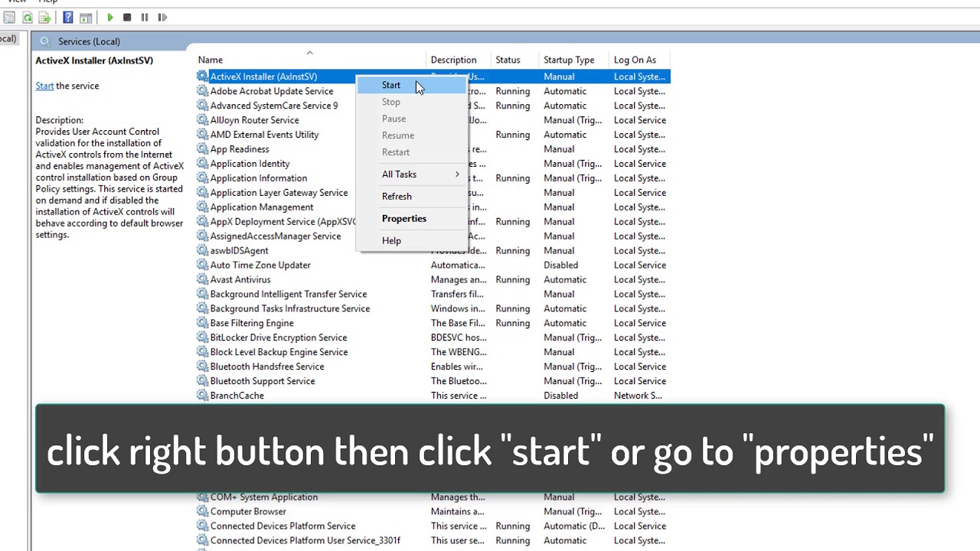Sort by the Status column header
This screenshot has height=551, width=980.
coord(516,60)
